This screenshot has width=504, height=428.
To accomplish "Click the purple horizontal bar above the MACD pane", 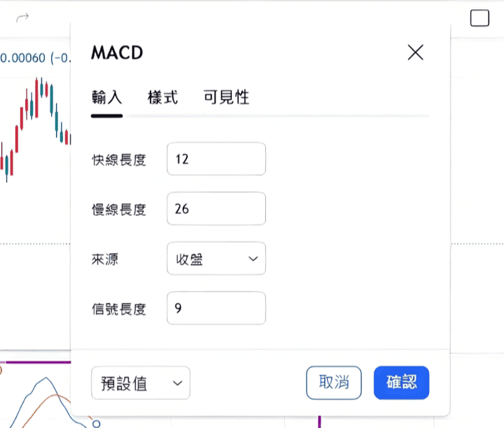I will tap(38, 362).
